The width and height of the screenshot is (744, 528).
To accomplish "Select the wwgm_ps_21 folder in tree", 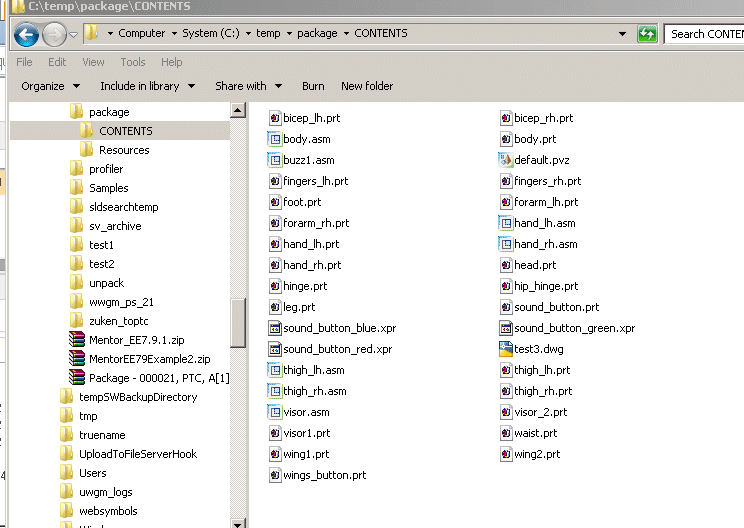I will pyautogui.click(x=121, y=302).
